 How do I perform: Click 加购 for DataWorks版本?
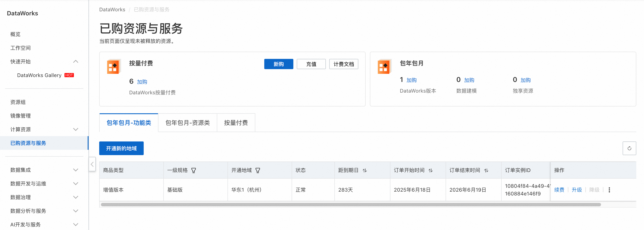click(412, 80)
